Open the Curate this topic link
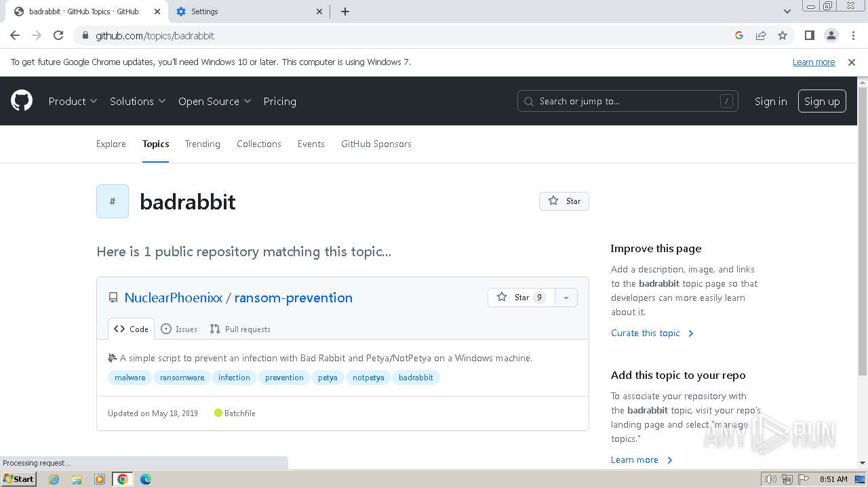 tap(652, 333)
